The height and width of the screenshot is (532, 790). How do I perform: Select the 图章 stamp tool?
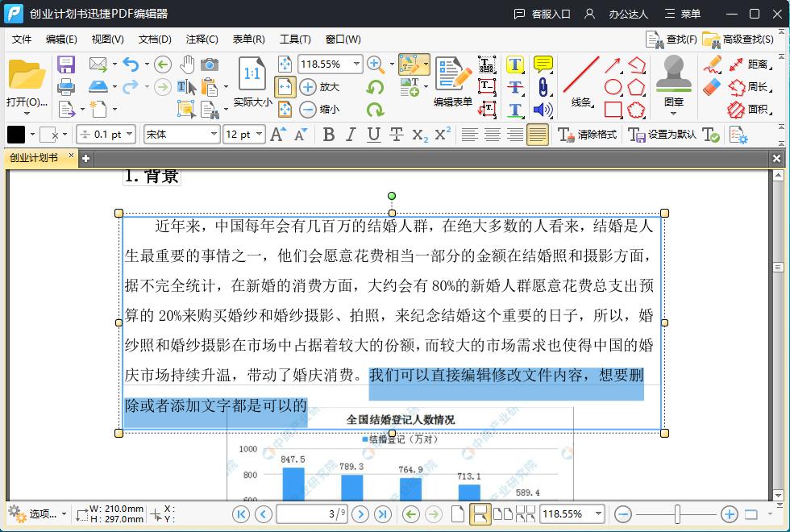point(675,77)
